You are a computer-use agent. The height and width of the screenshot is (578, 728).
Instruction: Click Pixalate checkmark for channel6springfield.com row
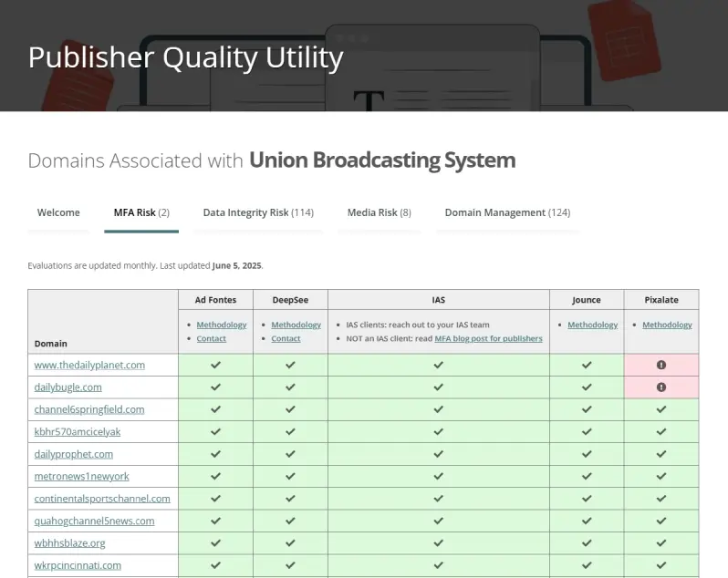(661, 409)
